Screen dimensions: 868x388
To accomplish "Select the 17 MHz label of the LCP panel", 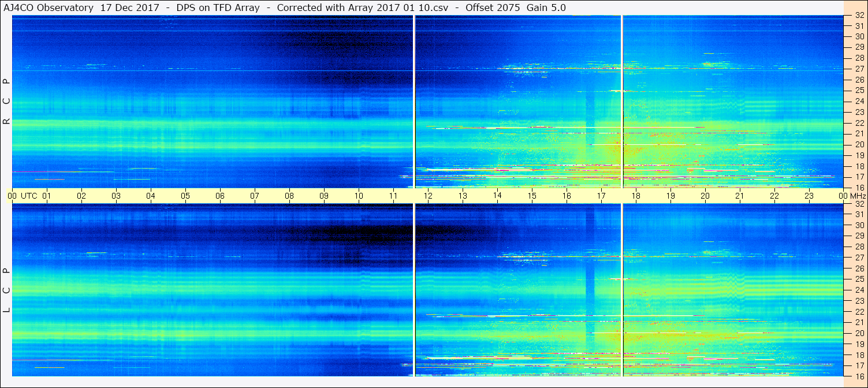I will 859,365.
